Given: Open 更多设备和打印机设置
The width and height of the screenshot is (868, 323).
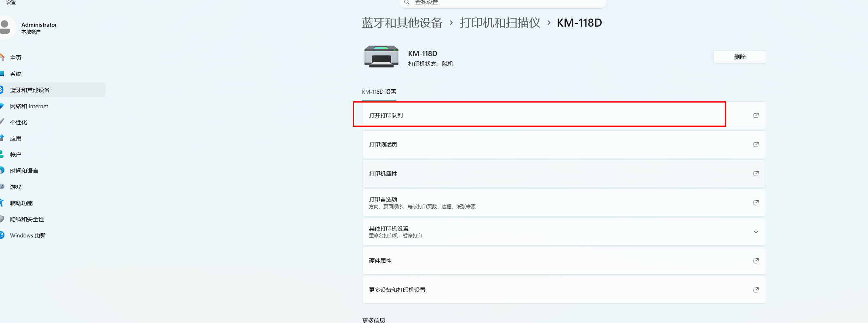Looking at the screenshot, I should 564,290.
